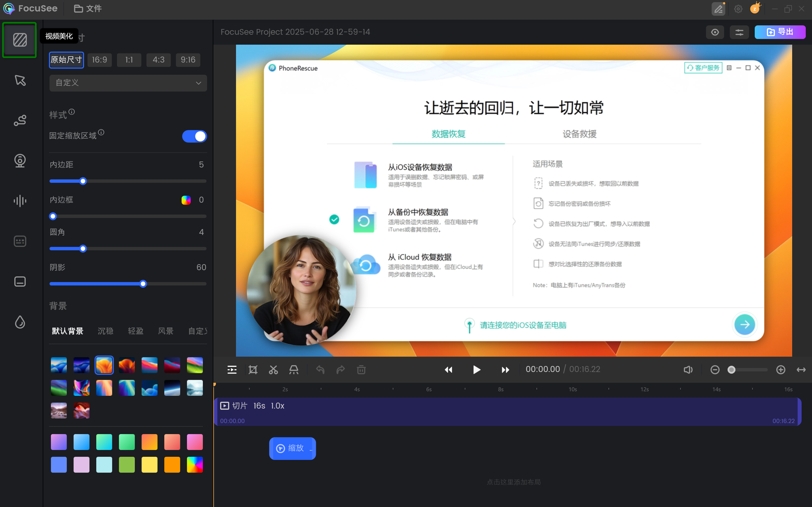Click the 阴影 shadow slider handle
The image size is (812, 507).
[143, 284]
